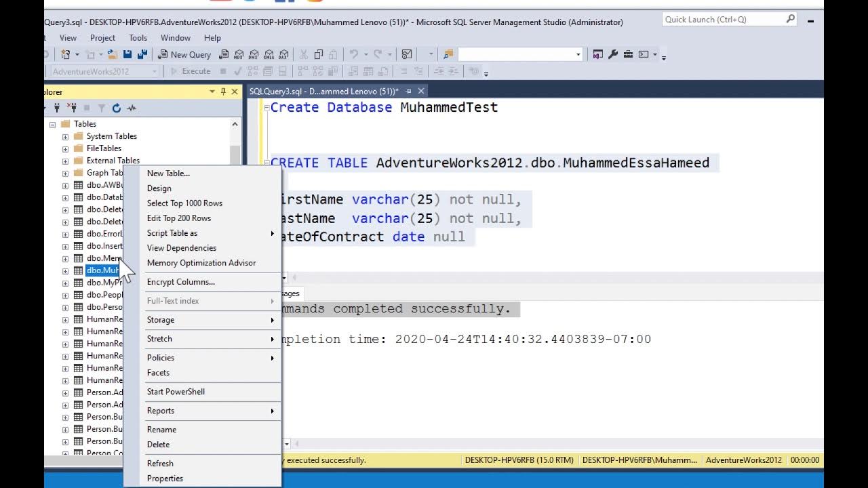
Task: Click the New Query toolbar button
Action: [184, 54]
